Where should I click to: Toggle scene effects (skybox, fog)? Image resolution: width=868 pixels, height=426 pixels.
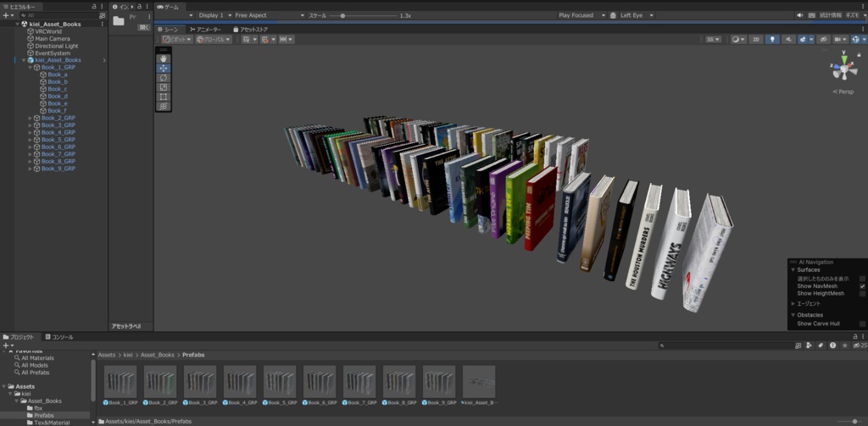(x=803, y=40)
